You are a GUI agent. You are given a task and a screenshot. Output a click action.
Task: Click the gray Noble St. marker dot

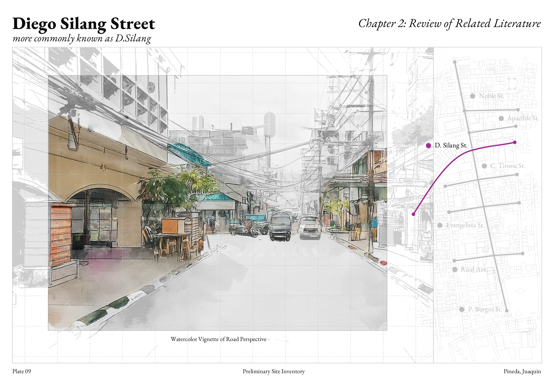[473, 96]
